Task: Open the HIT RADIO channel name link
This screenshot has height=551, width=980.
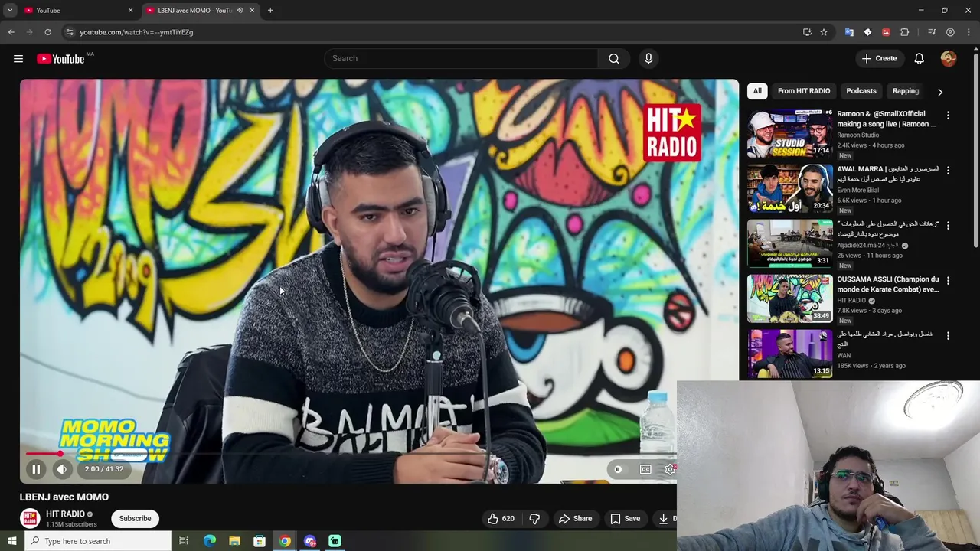Action: click(x=65, y=514)
